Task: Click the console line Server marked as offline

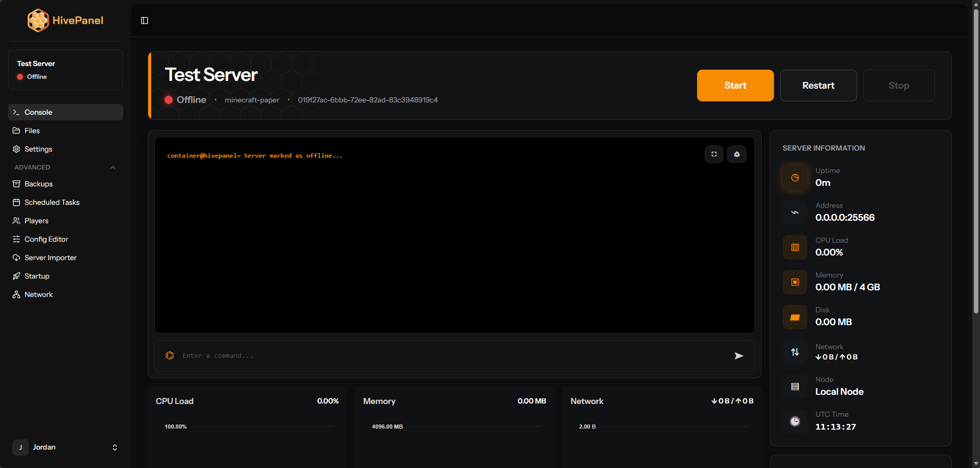Action: tap(255, 156)
